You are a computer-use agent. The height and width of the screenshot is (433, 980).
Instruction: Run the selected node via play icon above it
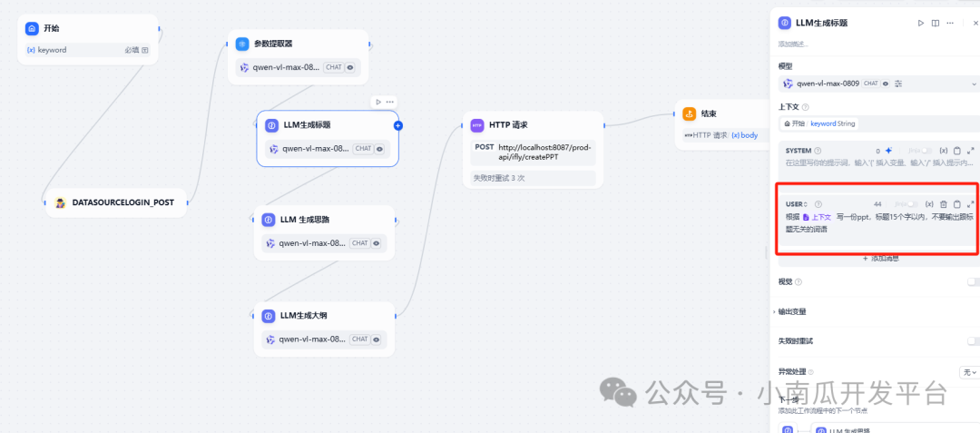coord(378,102)
